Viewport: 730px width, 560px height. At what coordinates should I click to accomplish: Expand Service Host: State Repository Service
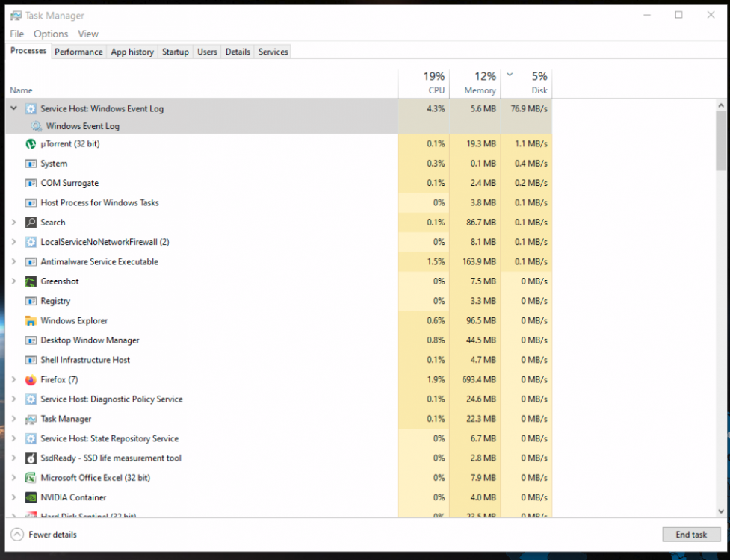point(14,438)
